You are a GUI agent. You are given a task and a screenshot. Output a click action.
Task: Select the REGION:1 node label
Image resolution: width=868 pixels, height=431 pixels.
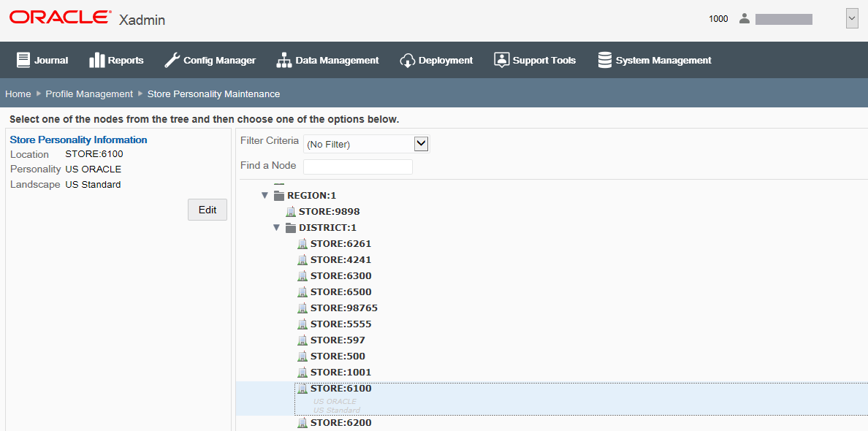[312, 195]
